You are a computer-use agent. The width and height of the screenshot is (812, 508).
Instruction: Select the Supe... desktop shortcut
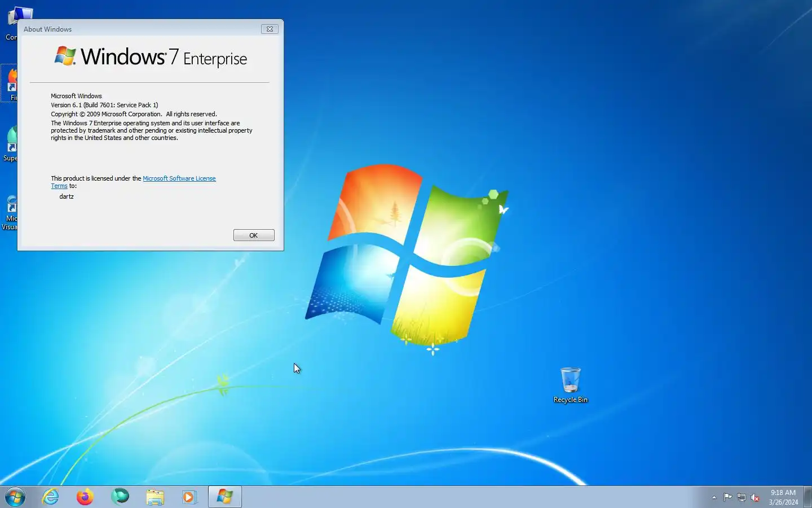click(10, 144)
